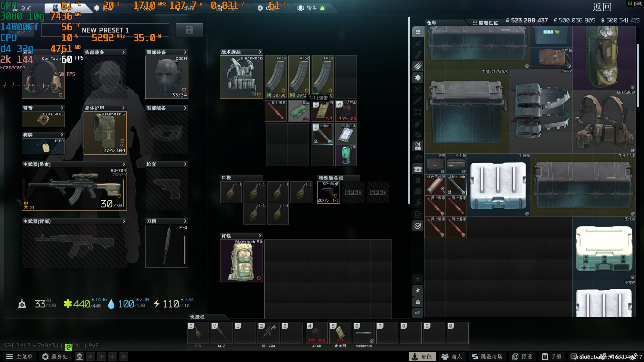Click the RD-704 rifle in quick slot 2
This screenshot has height=362, width=644.
tap(268, 333)
